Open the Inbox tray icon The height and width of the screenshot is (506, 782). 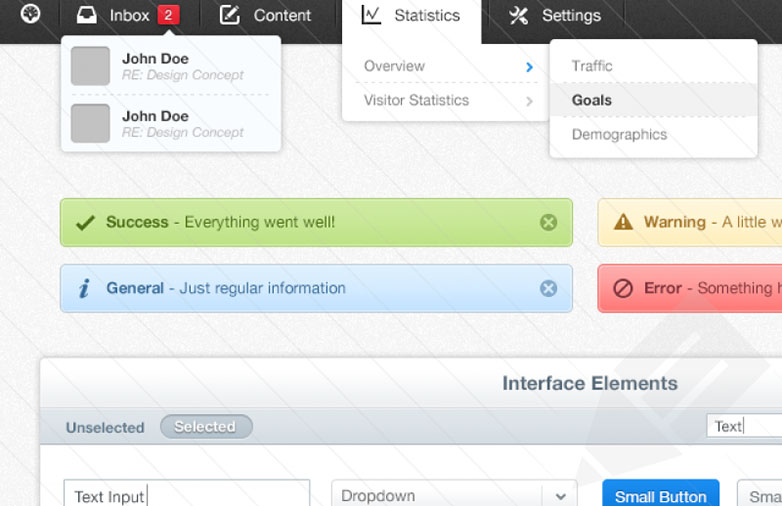87,15
